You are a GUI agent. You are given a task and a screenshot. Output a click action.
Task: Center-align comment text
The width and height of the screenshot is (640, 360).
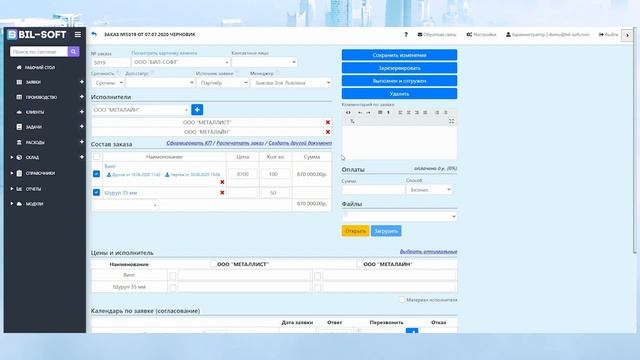pyautogui.click(x=409, y=113)
